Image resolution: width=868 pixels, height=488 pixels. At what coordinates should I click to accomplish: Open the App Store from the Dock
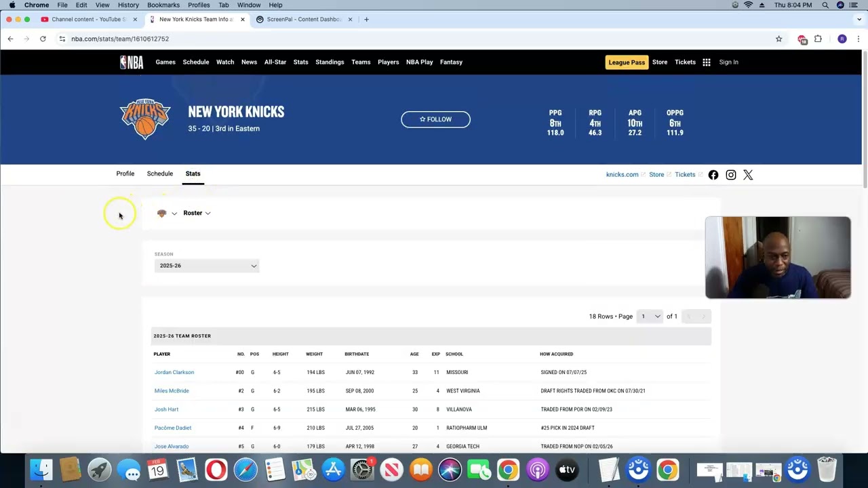(x=333, y=470)
